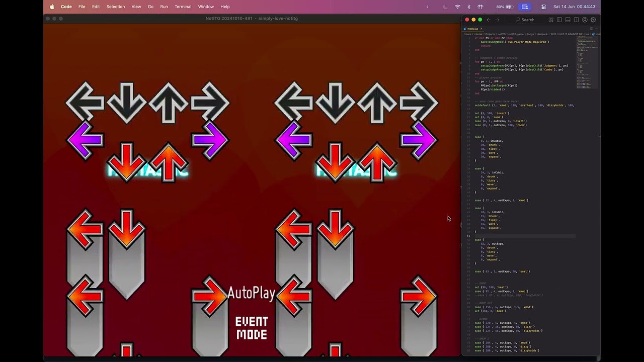Screen dimensions: 644x362
Task: Expand hidden menu bar icons chevron
Action: [427, 7]
